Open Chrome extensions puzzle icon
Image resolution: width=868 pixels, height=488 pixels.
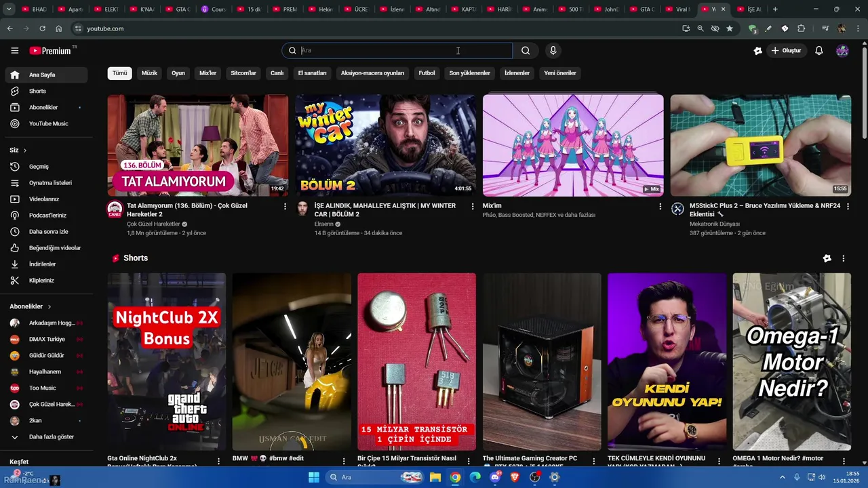click(x=802, y=28)
